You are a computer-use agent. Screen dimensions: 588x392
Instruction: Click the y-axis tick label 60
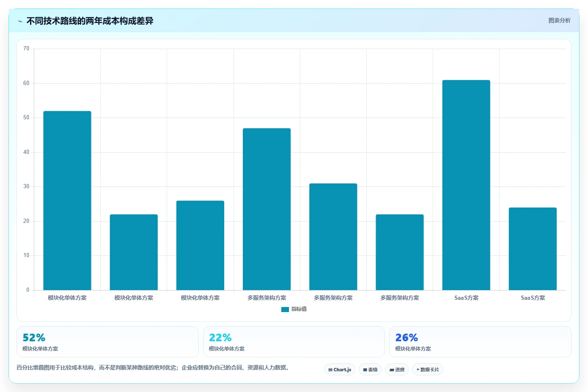[x=26, y=83]
